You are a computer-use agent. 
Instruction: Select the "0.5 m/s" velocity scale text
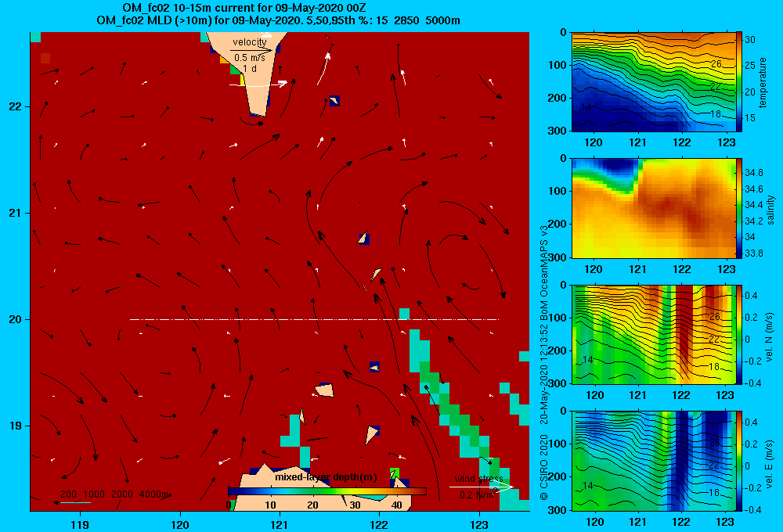pyautogui.click(x=250, y=58)
